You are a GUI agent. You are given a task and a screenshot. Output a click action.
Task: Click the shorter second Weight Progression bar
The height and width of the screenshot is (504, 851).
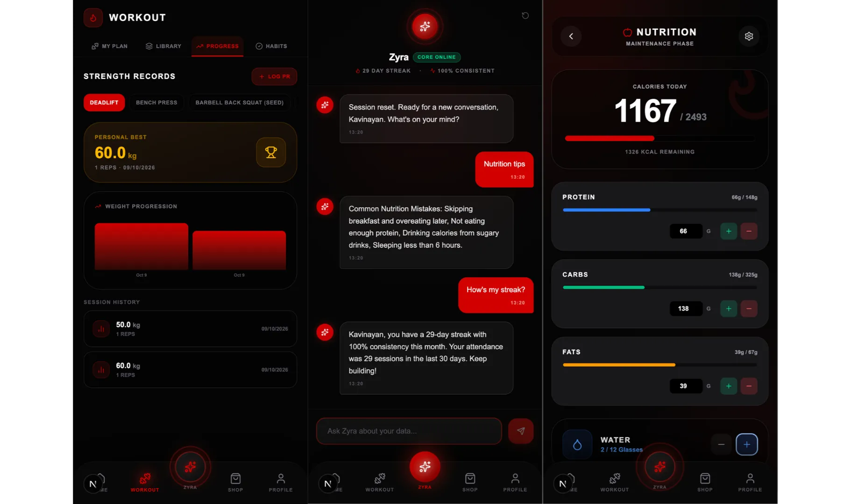pyautogui.click(x=239, y=250)
